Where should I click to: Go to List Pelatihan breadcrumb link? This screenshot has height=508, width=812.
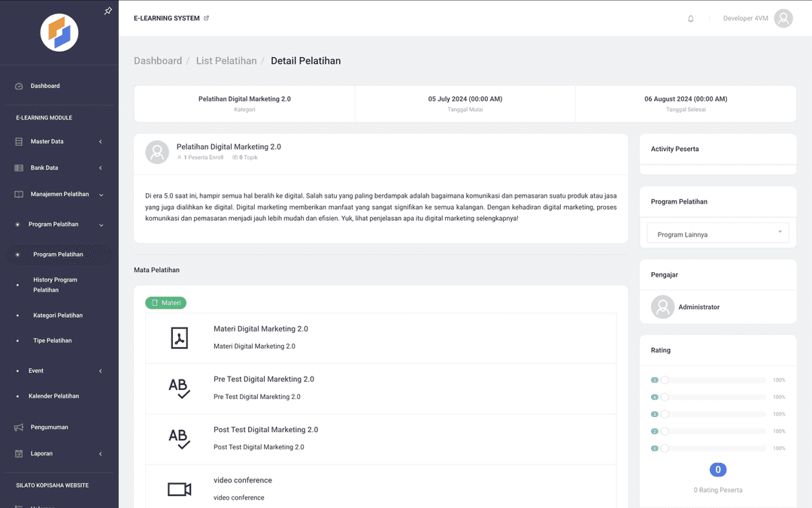(x=226, y=61)
